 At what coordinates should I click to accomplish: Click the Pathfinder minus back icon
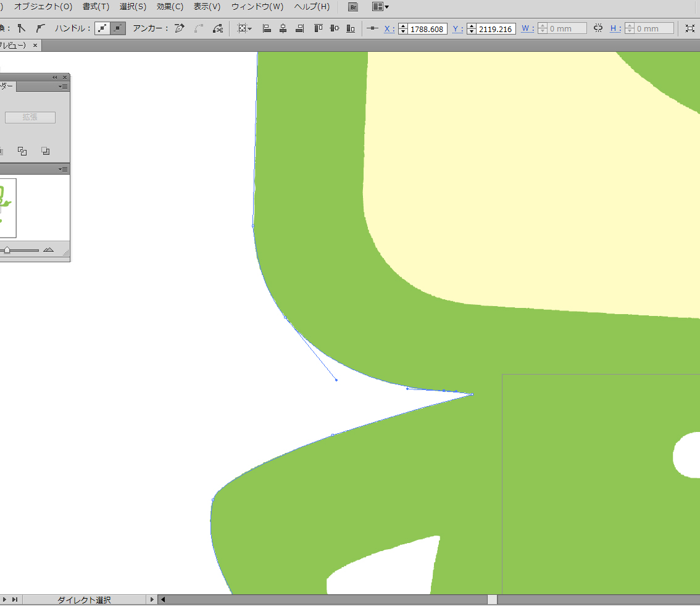coord(45,151)
